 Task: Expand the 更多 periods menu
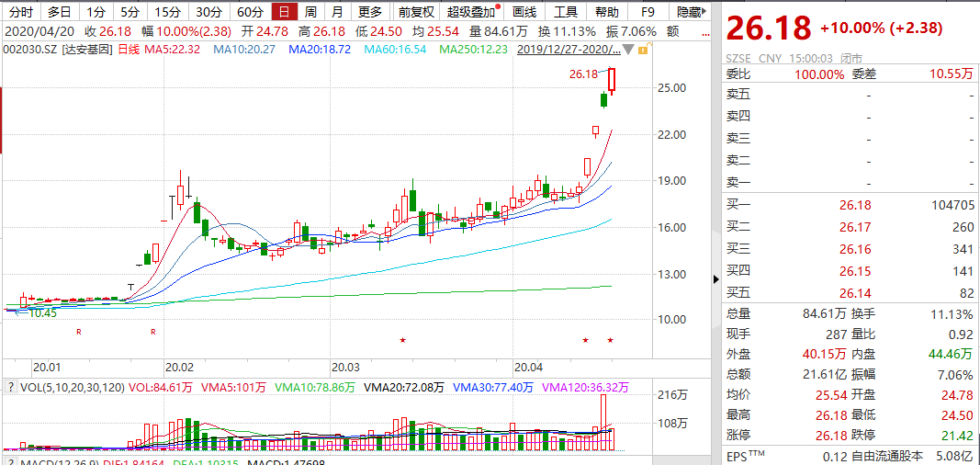click(370, 12)
